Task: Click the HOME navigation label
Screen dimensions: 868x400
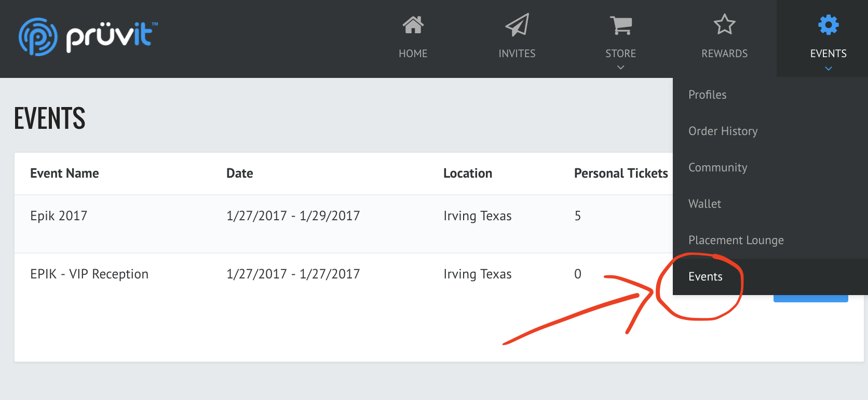Action: pos(413,54)
